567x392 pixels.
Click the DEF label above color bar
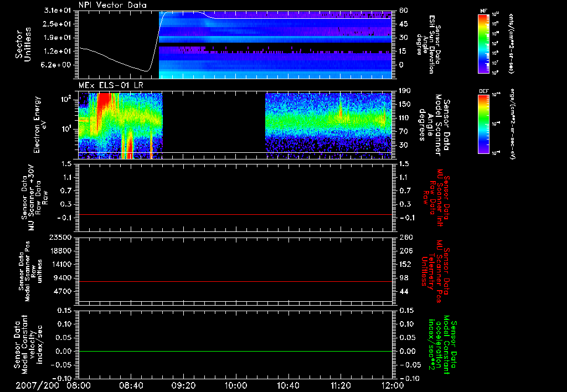click(483, 91)
